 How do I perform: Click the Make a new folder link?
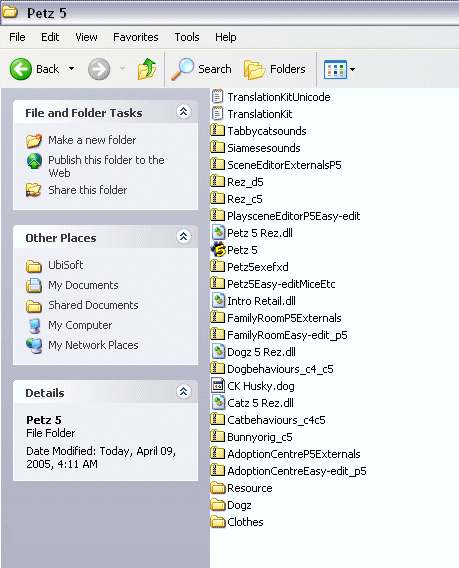pyautogui.click(x=92, y=140)
